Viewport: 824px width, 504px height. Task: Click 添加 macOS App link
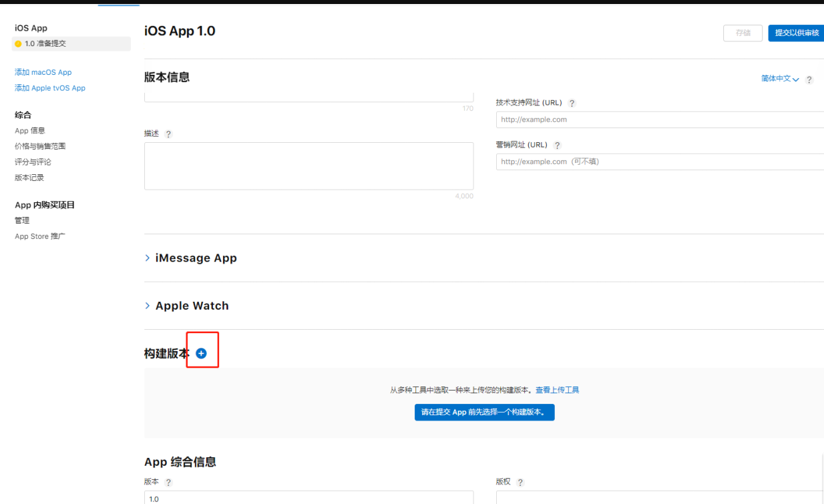point(43,72)
